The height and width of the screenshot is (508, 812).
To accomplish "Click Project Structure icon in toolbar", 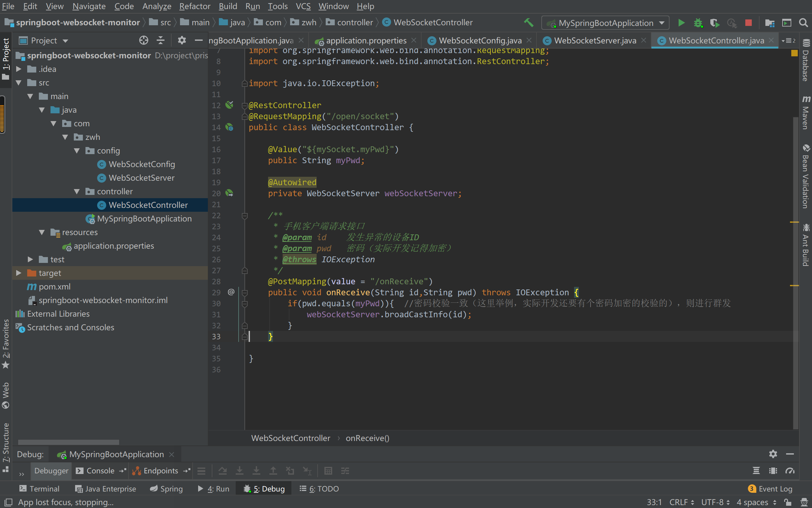I will coord(769,23).
